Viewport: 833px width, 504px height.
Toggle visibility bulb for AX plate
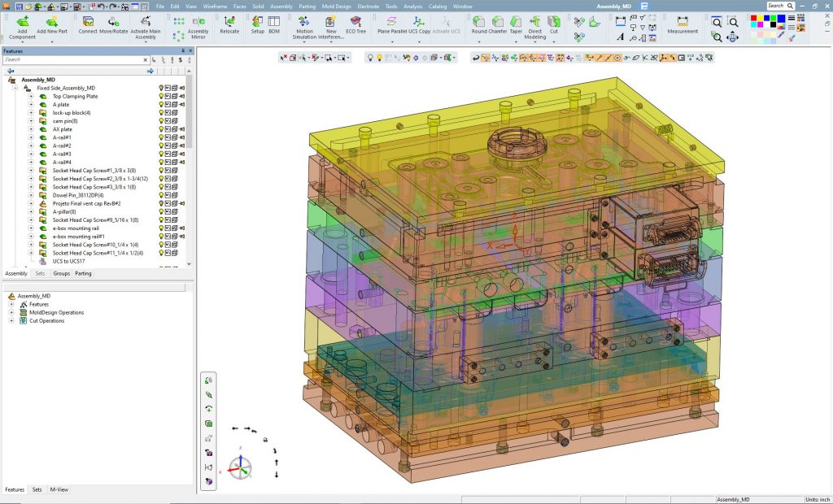(161, 129)
